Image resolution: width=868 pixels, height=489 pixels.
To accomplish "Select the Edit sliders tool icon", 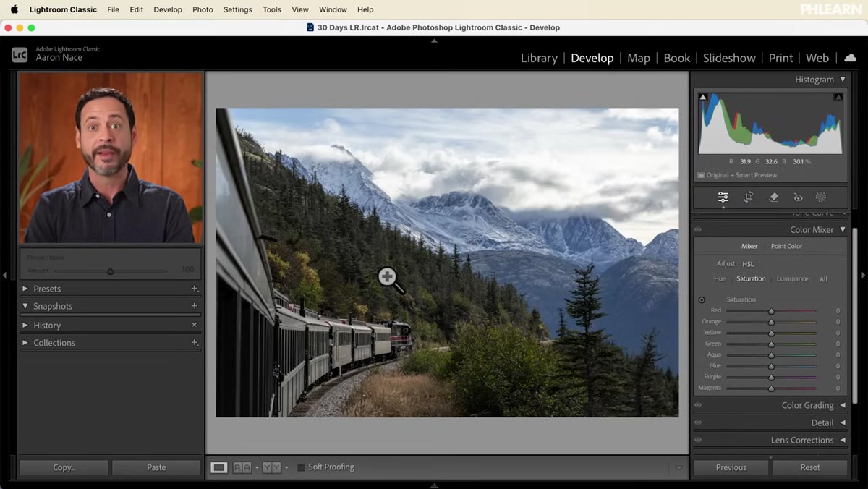I will coord(723,197).
